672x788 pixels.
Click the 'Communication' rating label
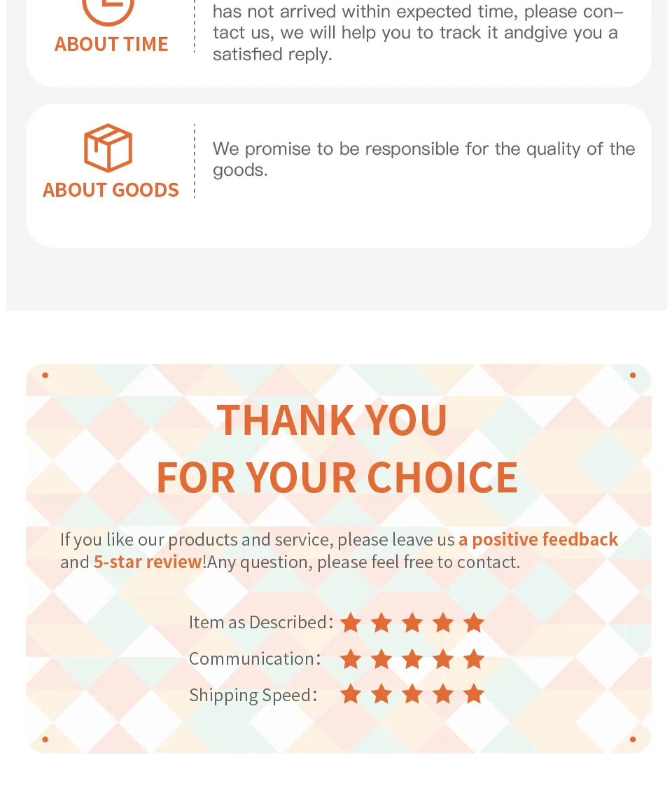pyautogui.click(x=252, y=658)
